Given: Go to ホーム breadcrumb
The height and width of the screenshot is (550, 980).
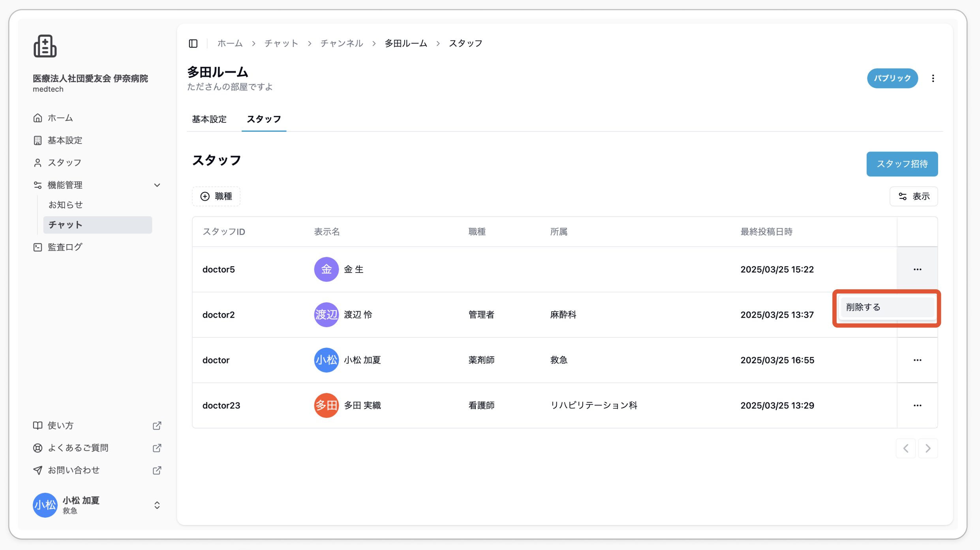Looking at the screenshot, I should [230, 43].
